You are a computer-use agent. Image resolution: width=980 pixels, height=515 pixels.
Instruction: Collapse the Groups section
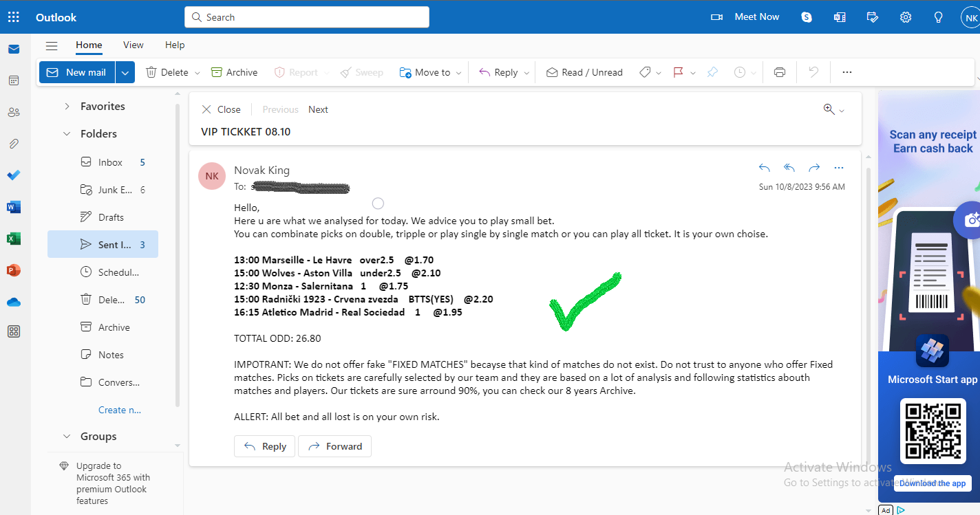67,437
